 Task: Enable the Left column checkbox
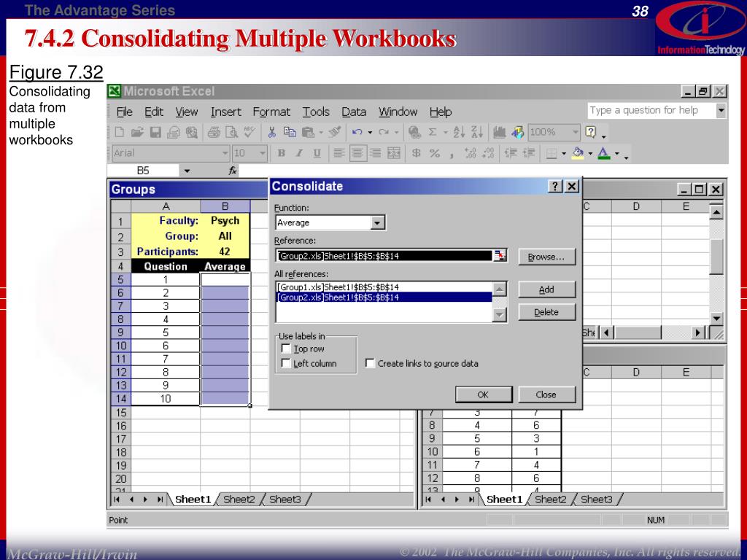[286, 363]
